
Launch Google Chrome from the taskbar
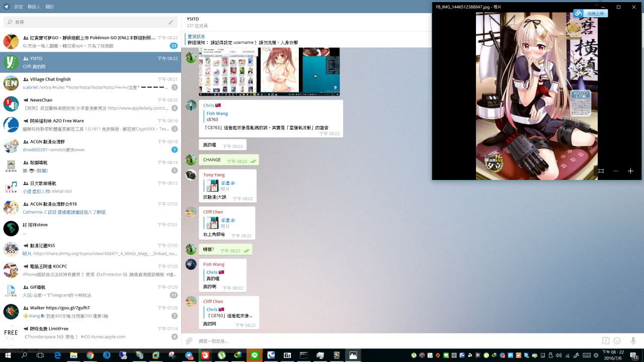pyautogui.click(x=90, y=355)
